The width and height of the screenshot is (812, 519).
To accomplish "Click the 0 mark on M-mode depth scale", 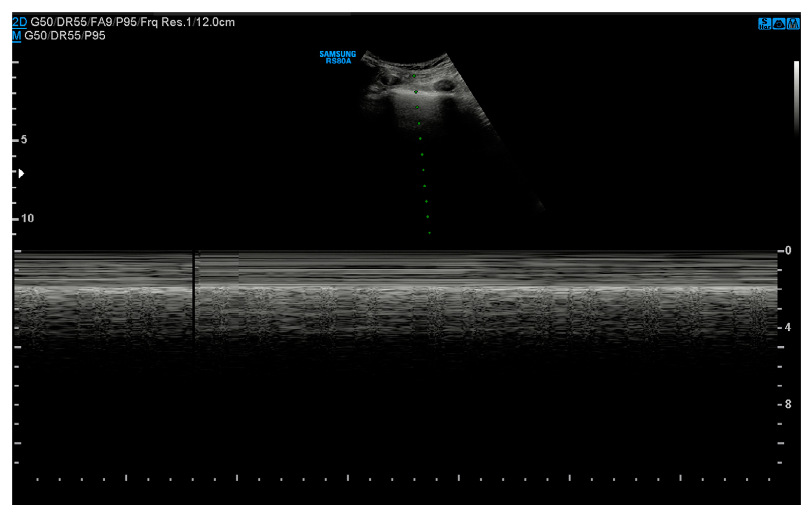I will [787, 250].
